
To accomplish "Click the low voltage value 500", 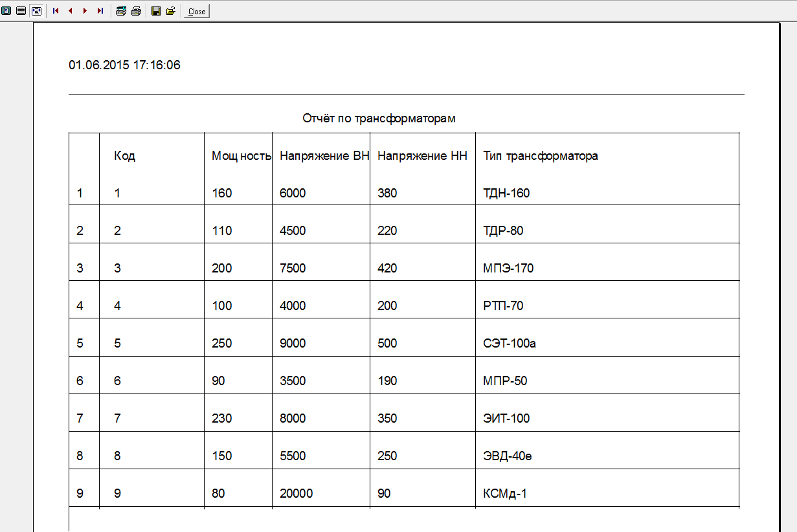I will (387, 343).
